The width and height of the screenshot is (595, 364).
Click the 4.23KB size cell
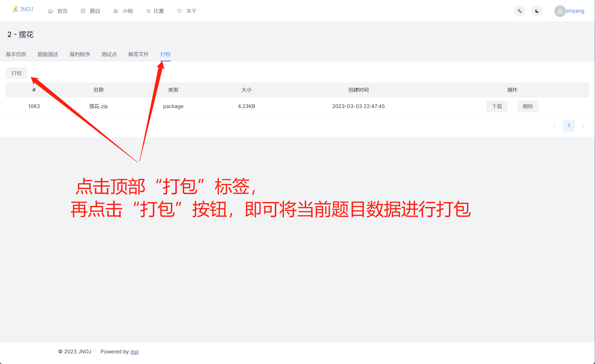[246, 106]
